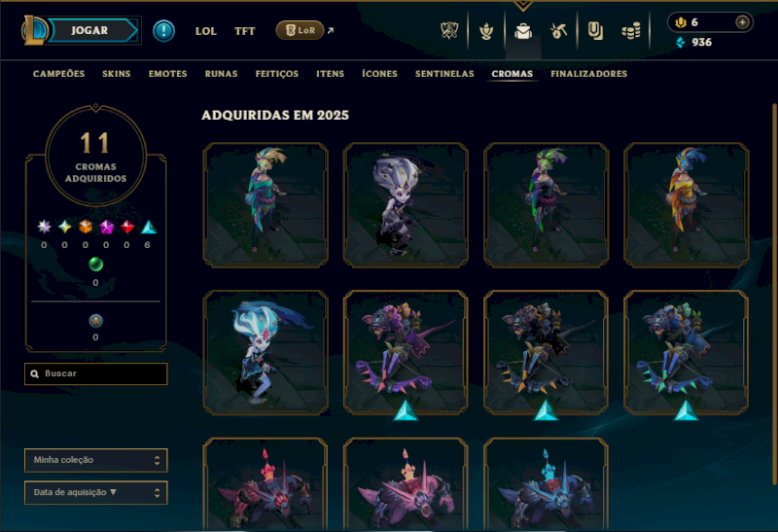778x532 pixels.
Task: Open the Clash tournament icon
Action: click(449, 31)
